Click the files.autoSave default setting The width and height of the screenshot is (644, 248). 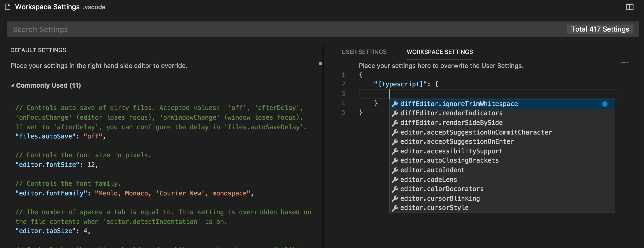[x=45, y=136]
